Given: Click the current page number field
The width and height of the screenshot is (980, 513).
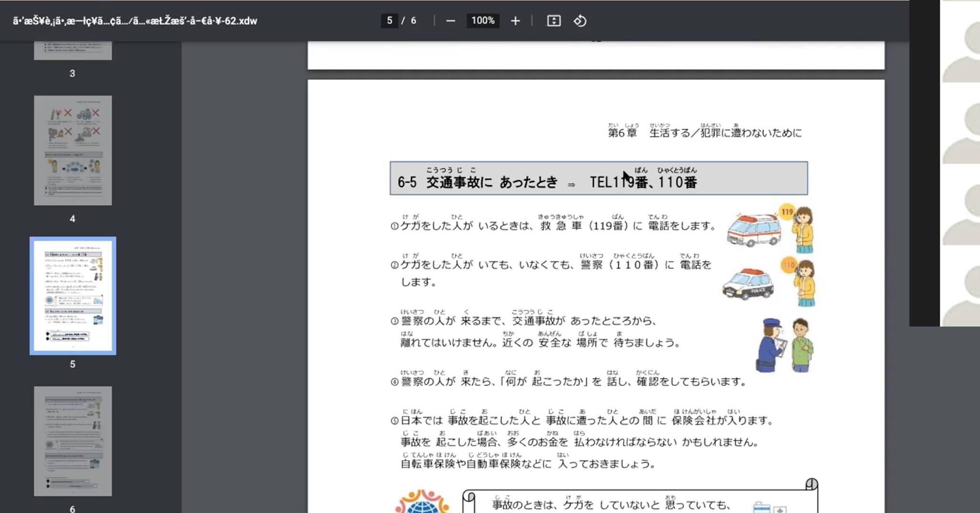Looking at the screenshot, I should [x=390, y=21].
